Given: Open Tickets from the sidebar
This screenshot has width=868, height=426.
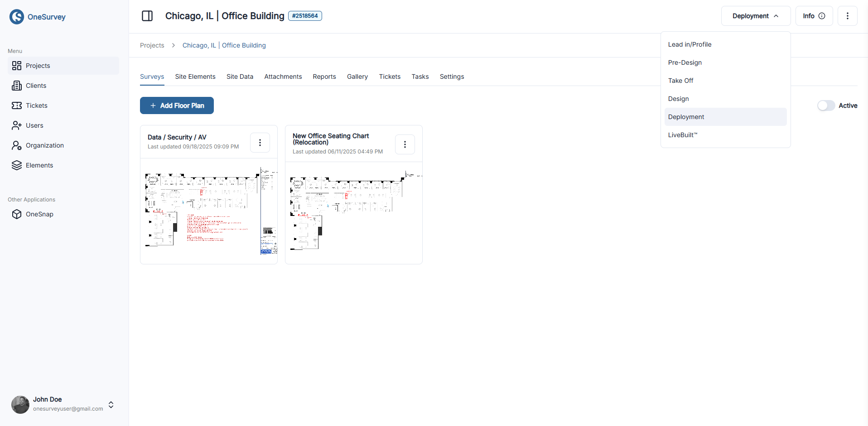Looking at the screenshot, I should pyautogui.click(x=37, y=105).
